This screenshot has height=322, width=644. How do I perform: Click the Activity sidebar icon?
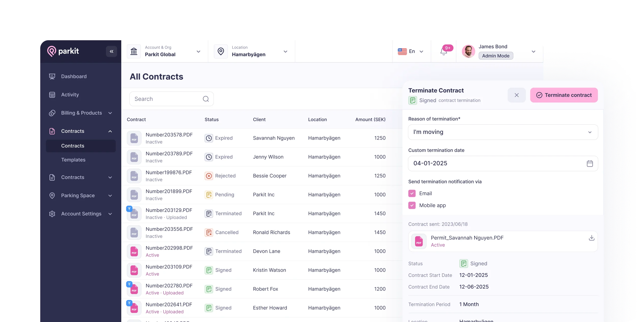pyautogui.click(x=52, y=94)
